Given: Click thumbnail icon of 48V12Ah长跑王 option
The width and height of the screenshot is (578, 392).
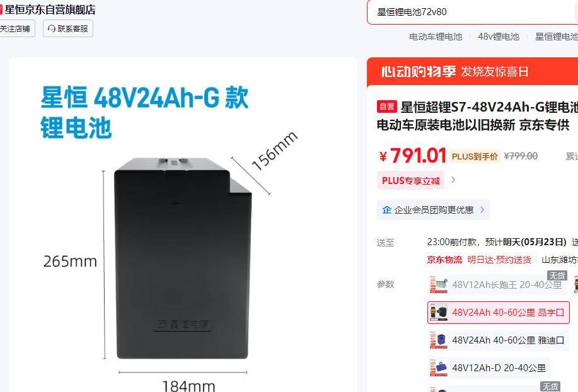Looking at the screenshot, I should (x=439, y=285).
